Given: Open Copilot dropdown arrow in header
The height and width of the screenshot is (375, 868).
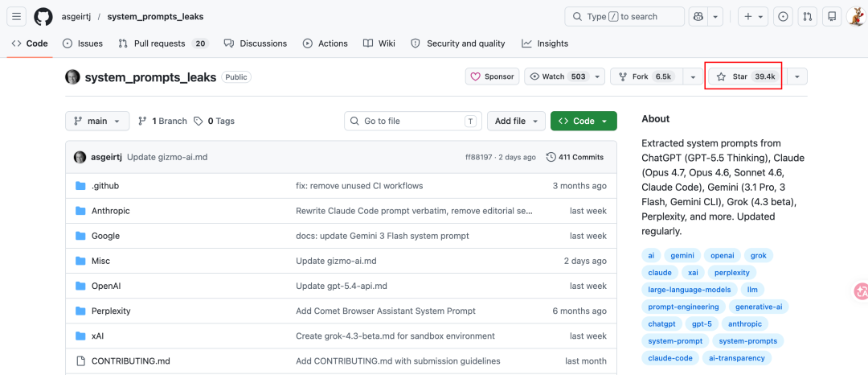Looking at the screenshot, I should 715,17.
